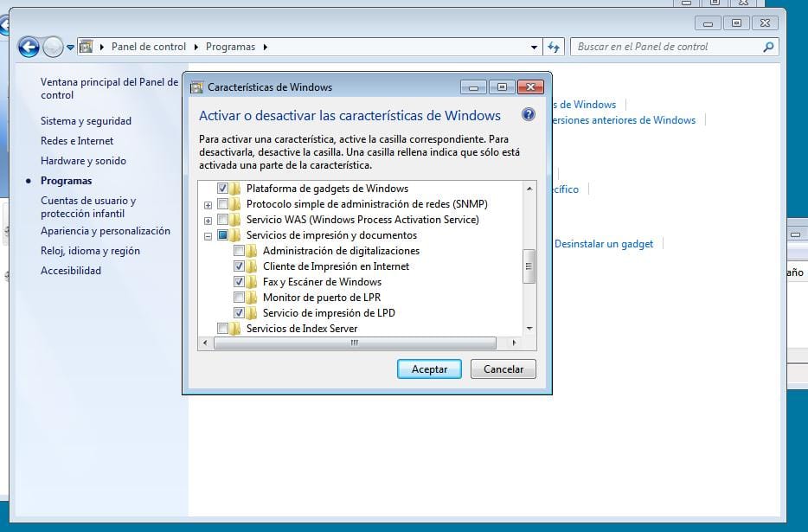Click the Forward navigation arrow button

pos(53,47)
